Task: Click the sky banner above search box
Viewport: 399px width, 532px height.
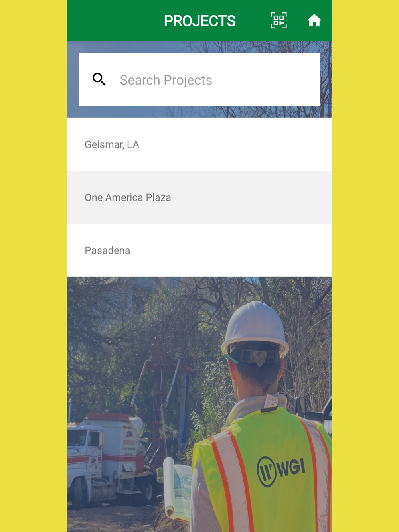Action: click(x=199, y=47)
